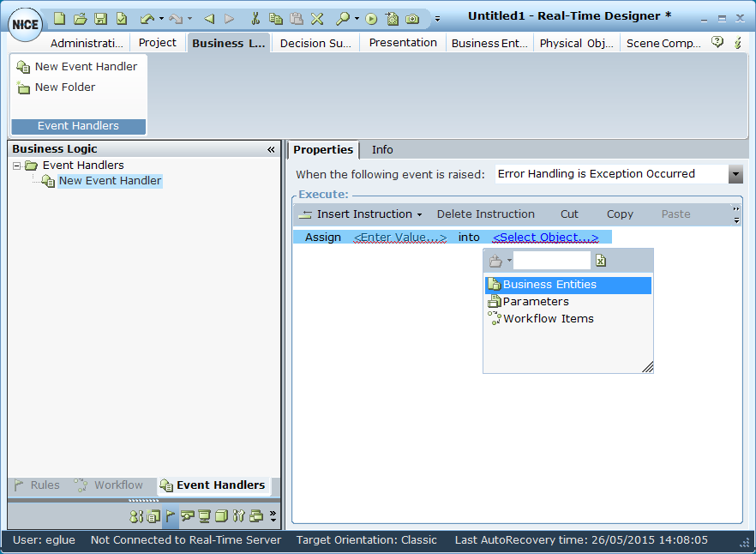The height and width of the screenshot is (554, 756).
Task: Collapse the Business Logic panel with chevrons
Action: 271,149
